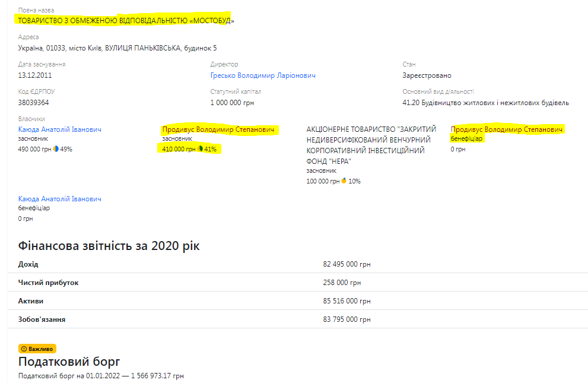This screenshot has width=588, height=383.
Task: Select the ЄДРПОУ code 38039364
Action: pos(34,103)
